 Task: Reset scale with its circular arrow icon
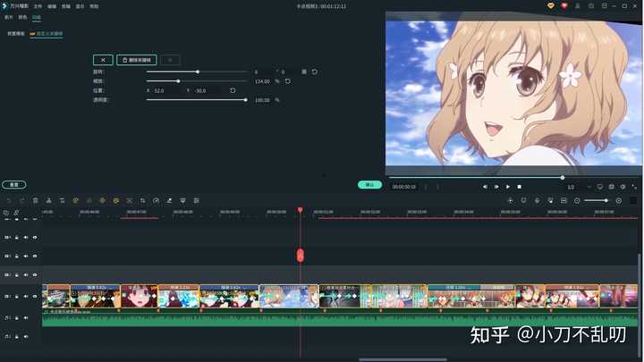click(288, 81)
